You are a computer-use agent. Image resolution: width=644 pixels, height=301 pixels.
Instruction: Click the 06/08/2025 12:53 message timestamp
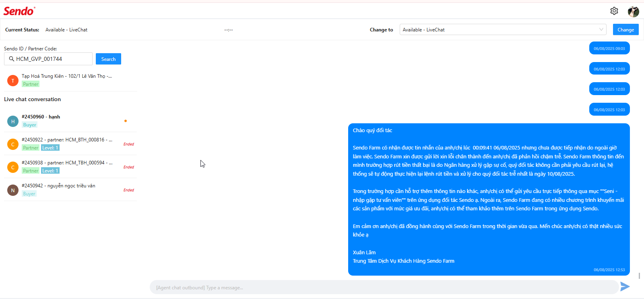(609, 270)
